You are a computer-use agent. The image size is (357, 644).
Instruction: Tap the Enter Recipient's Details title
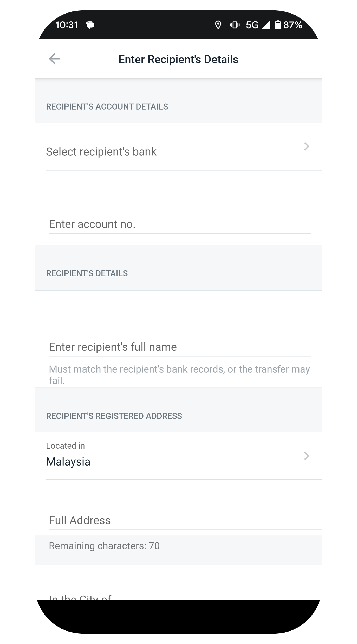coord(178,59)
